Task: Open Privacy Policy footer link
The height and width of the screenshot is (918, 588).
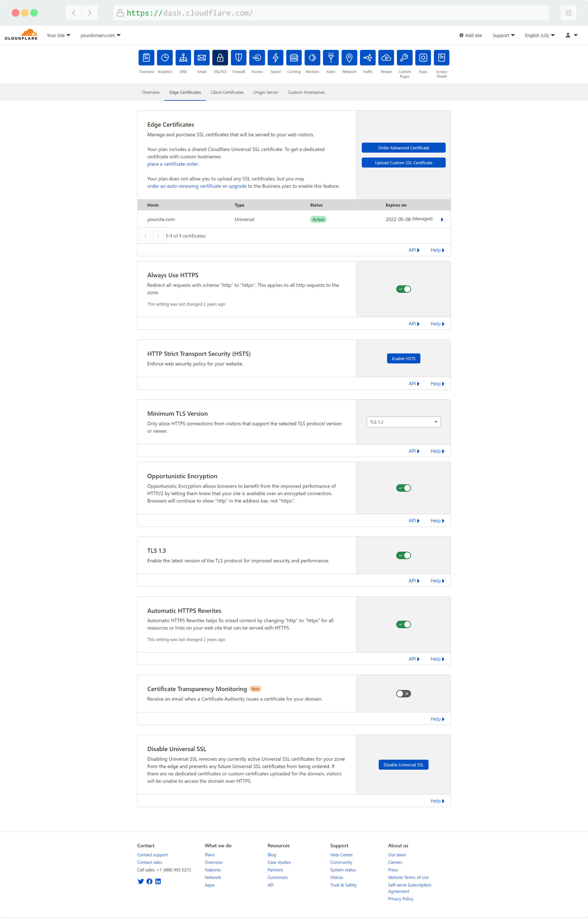Action: 401,899
